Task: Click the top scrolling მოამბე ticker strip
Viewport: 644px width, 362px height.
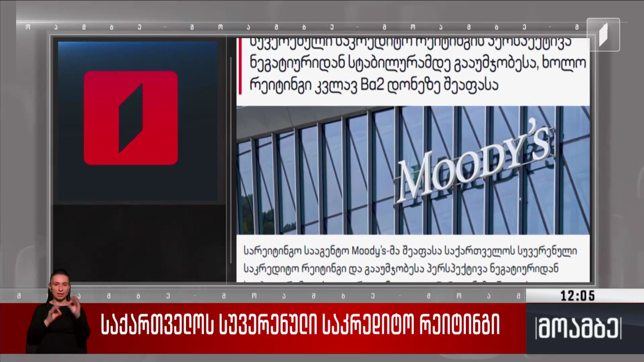Action: (x=302, y=27)
